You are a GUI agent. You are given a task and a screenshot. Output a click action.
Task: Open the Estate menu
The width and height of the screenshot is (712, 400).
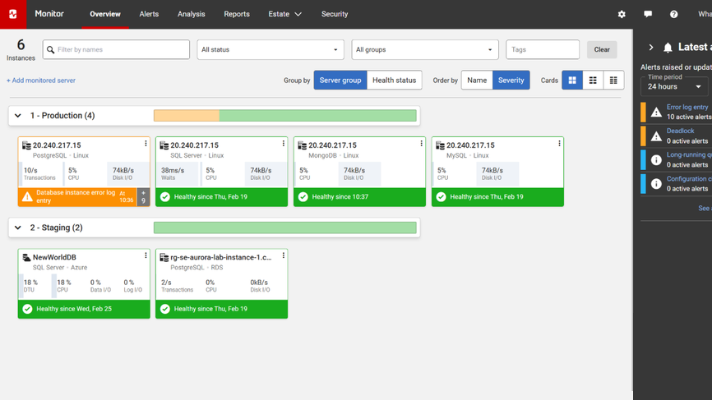click(285, 15)
